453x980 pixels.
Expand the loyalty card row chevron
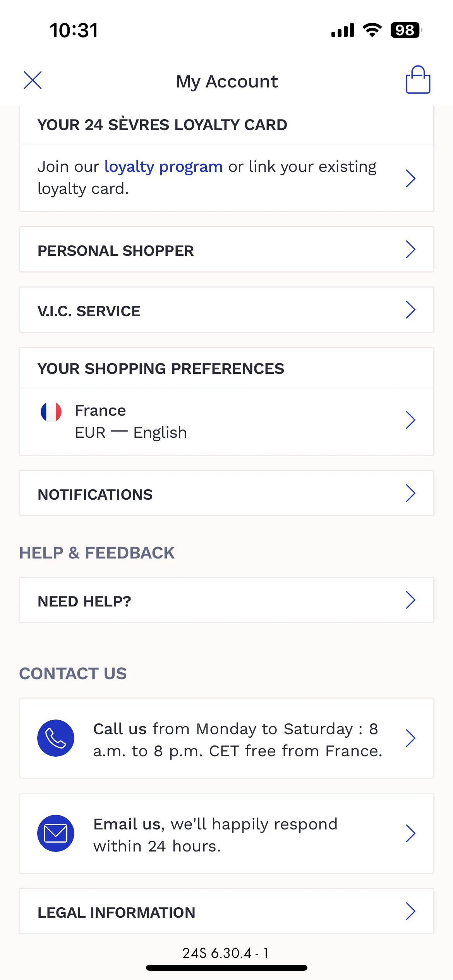[410, 178]
